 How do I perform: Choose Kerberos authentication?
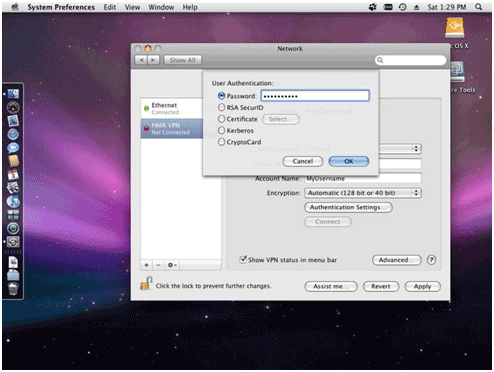pos(221,130)
